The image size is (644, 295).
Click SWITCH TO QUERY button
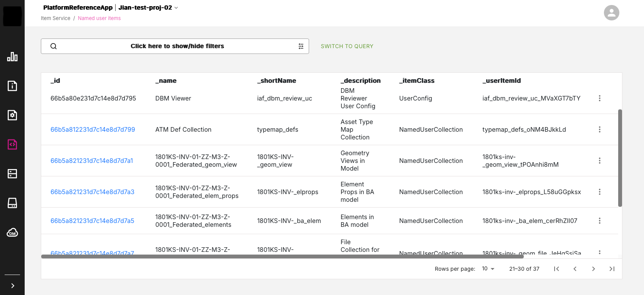tap(347, 46)
